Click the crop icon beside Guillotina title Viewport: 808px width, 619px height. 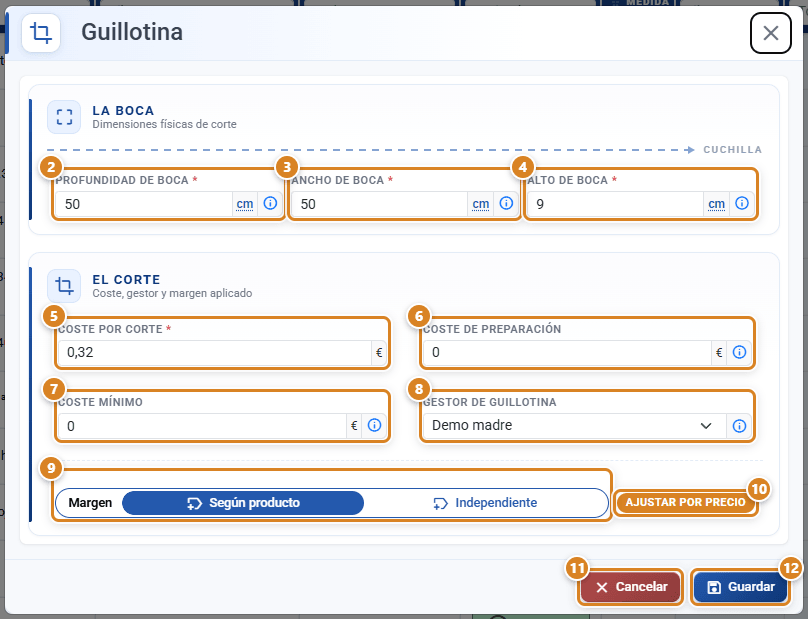pyautogui.click(x=41, y=33)
